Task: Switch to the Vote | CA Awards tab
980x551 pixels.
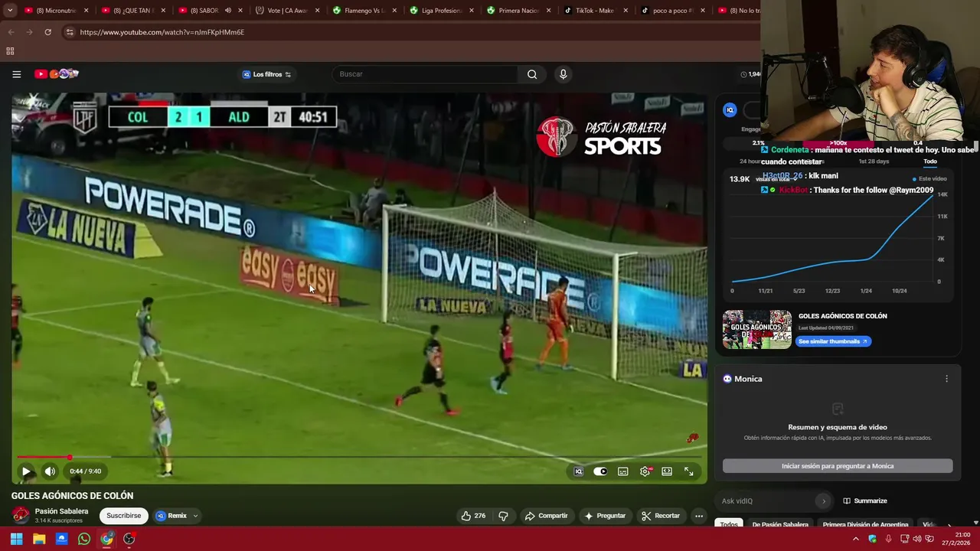Action: click(x=287, y=11)
